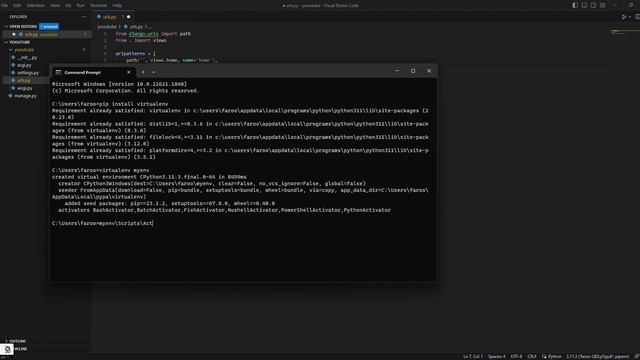640x360 pixels.
Task: Select urls.py in the explorer tree
Action: click(x=24, y=81)
